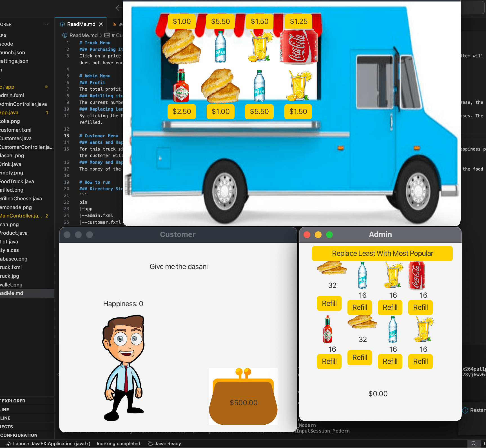Viewport: 486px width, 448px height.
Task: Click the Coca-Cola icon in the Admin panel
Action: coord(417,276)
